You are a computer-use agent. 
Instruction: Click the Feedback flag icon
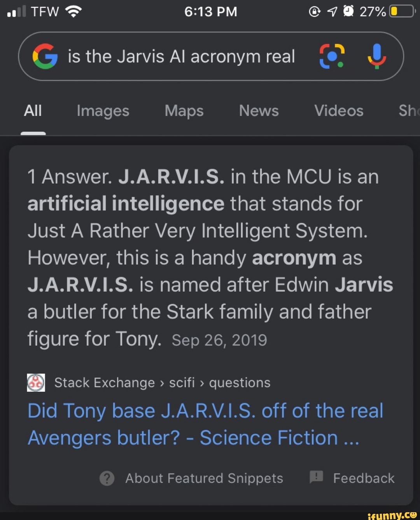point(316,478)
